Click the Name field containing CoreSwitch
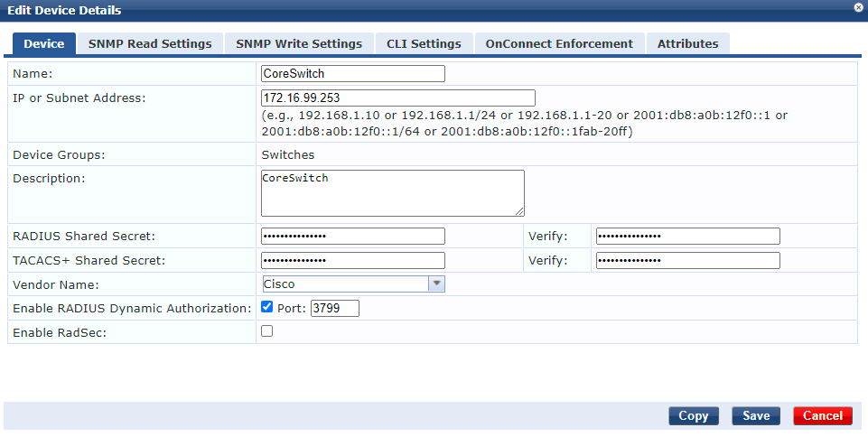This screenshot has width=868, height=437. click(352, 73)
